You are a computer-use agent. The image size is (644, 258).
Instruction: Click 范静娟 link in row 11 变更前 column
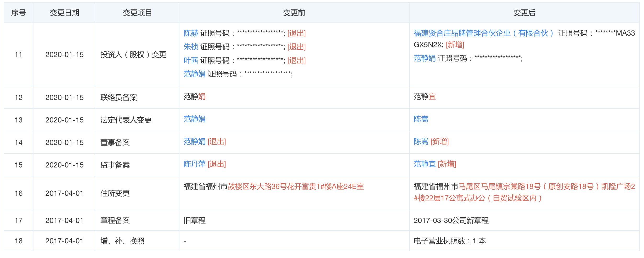pyautogui.click(x=194, y=74)
